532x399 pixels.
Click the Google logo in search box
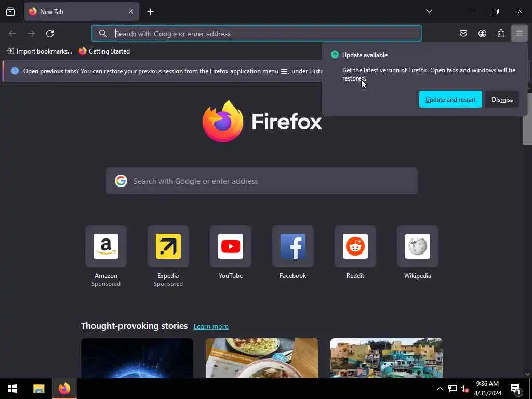[x=121, y=181]
